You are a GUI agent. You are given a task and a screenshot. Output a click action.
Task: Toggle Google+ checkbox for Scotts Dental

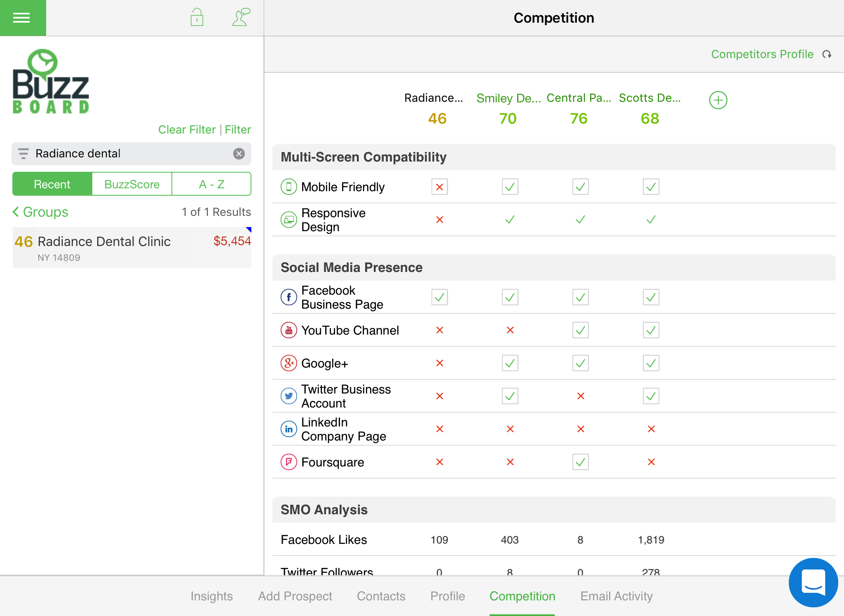click(650, 363)
